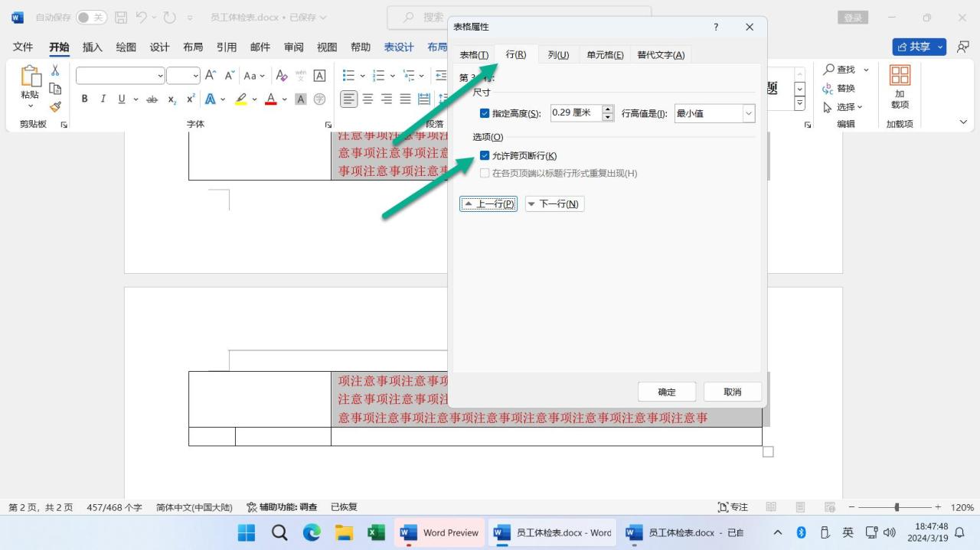
Task: Switch to the 列(U) tab
Action: click(x=558, y=54)
